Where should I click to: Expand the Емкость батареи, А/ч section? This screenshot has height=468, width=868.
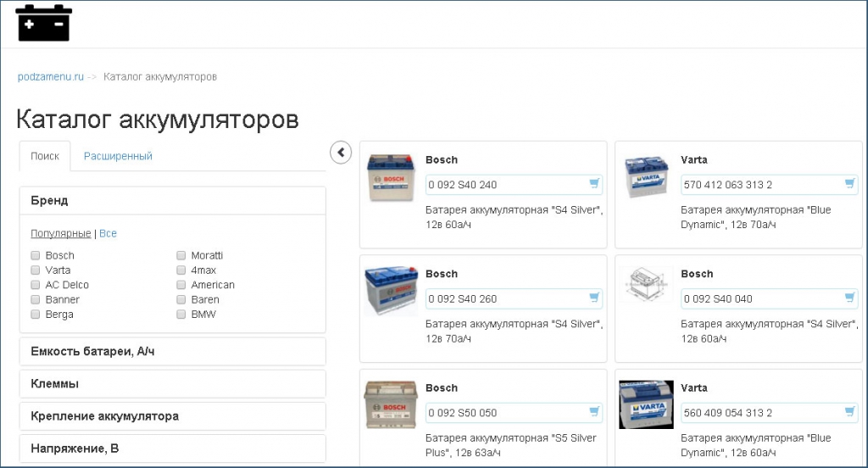[173, 351]
